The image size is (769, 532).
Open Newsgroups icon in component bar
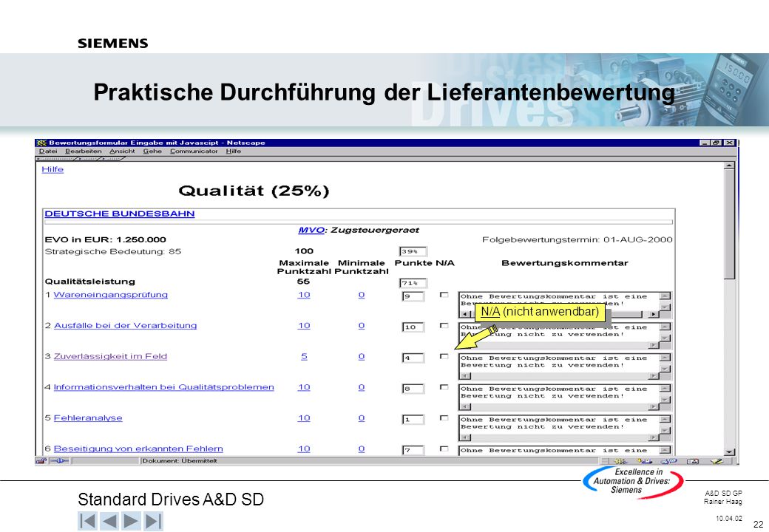pos(668,461)
